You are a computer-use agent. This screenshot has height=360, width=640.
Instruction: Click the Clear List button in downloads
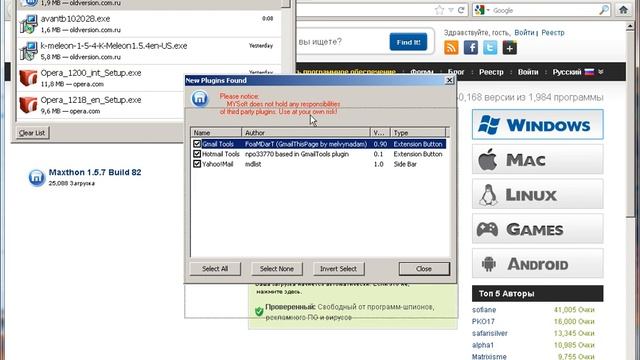(32, 133)
